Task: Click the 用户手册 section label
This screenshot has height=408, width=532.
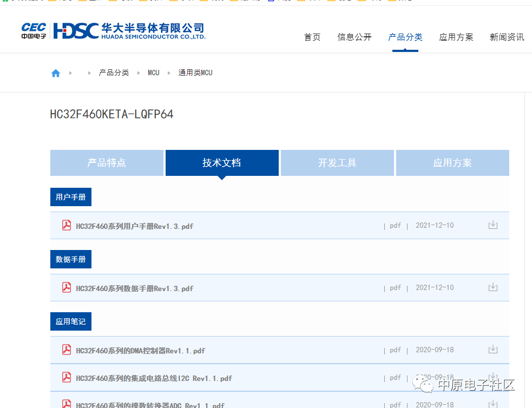Action: pos(71,197)
